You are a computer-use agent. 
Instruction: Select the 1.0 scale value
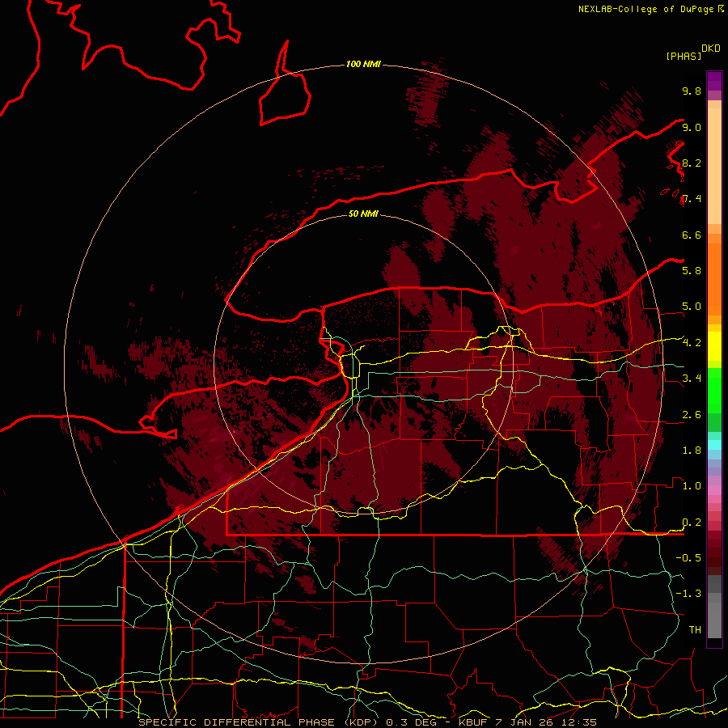[692, 486]
